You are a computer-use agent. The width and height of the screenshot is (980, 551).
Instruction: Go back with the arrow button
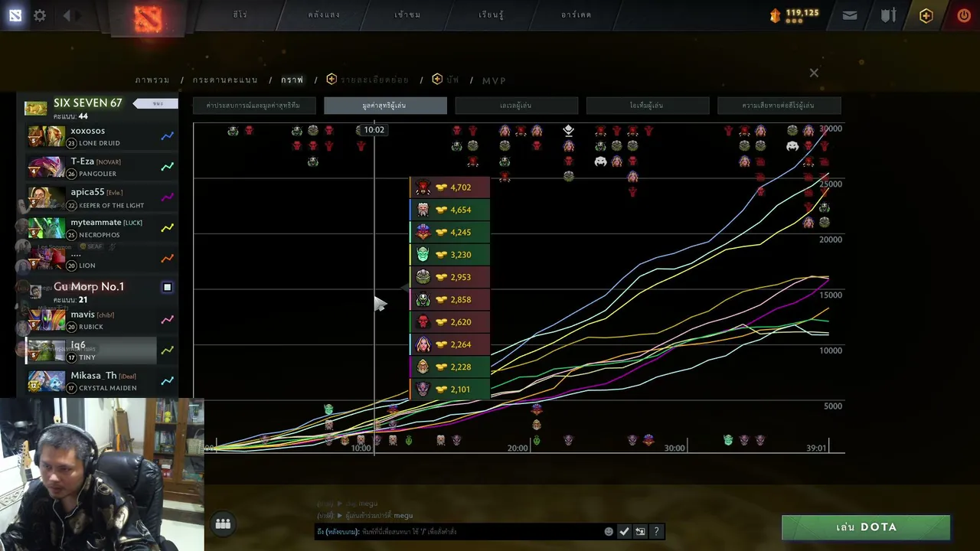click(67, 15)
